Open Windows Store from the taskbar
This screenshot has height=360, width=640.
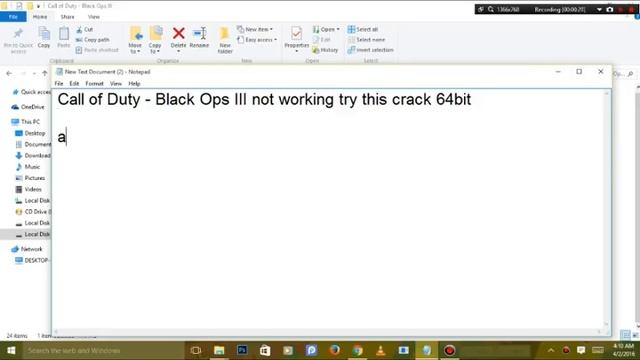pyautogui.click(x=265, y=350)
